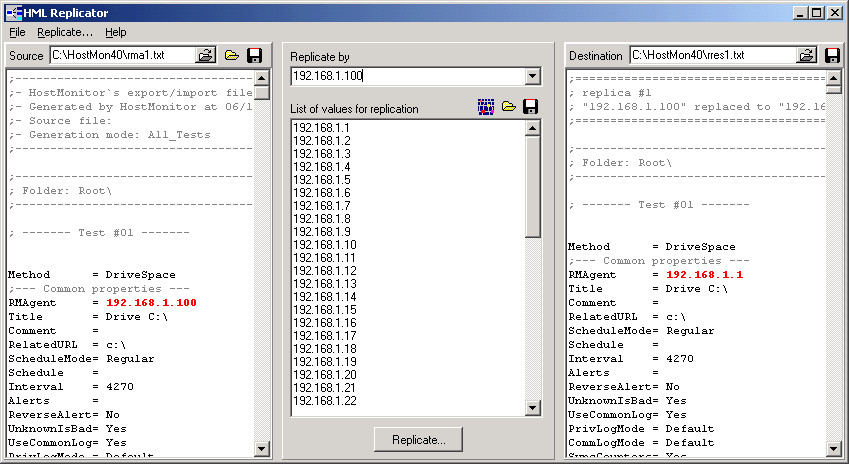The image size is (849, 464).
Task: Click red 192.168.1.100 in source pane
Action: (x=151, y=303)
